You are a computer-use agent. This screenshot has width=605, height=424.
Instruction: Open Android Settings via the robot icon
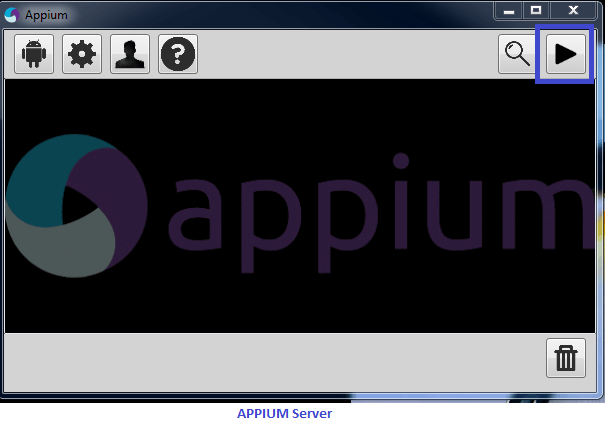click(x=34, y=54)
